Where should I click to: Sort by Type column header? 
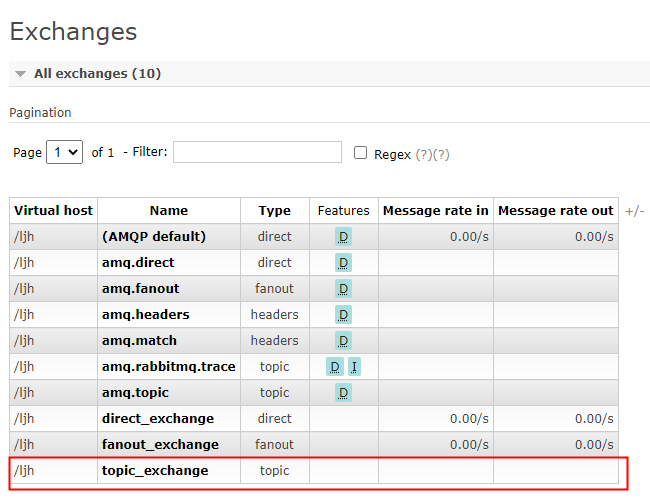(274, 211)
